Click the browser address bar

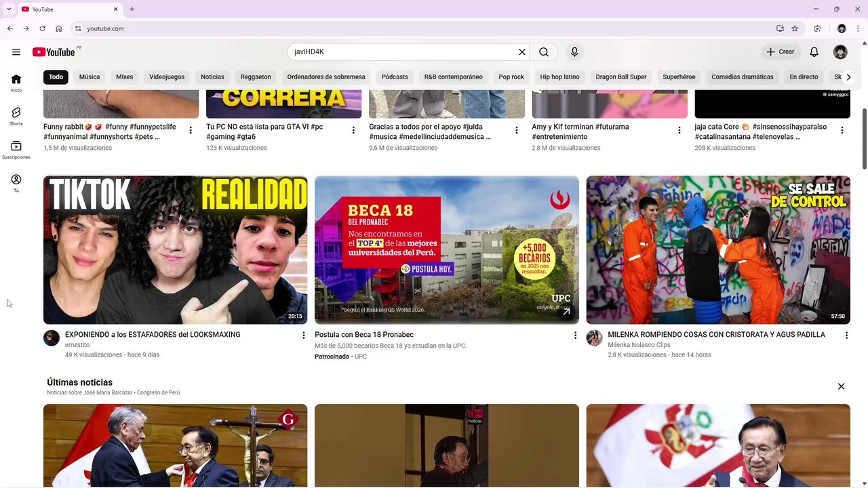tap(420, 28)
